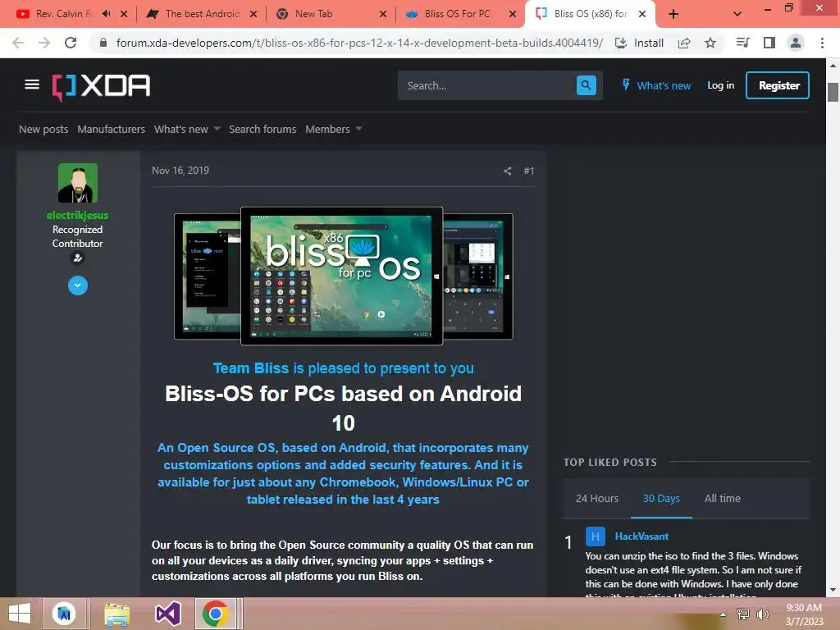The image size is (840, 630).
Task: Close the active Bliss OS (x86) tab
Action: tap(642, 14)
